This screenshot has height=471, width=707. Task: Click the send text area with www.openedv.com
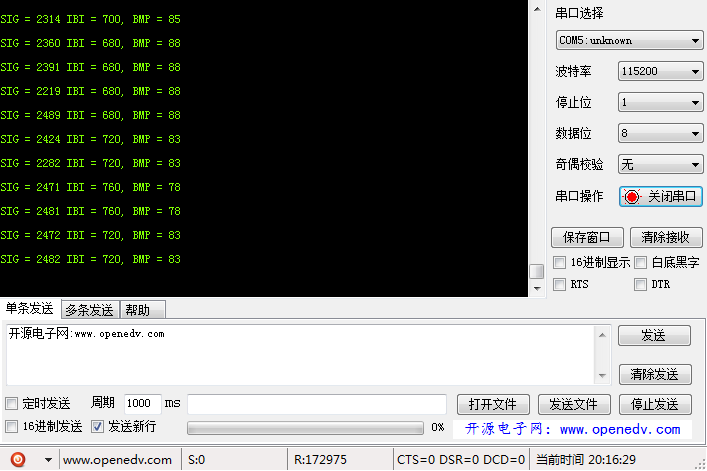click(x=301, y=355)
